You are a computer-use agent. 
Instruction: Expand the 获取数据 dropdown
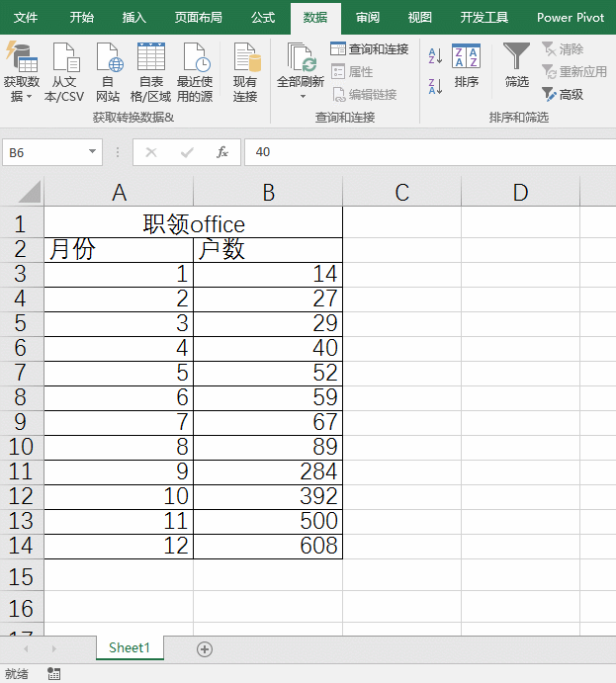coord(21,97)
